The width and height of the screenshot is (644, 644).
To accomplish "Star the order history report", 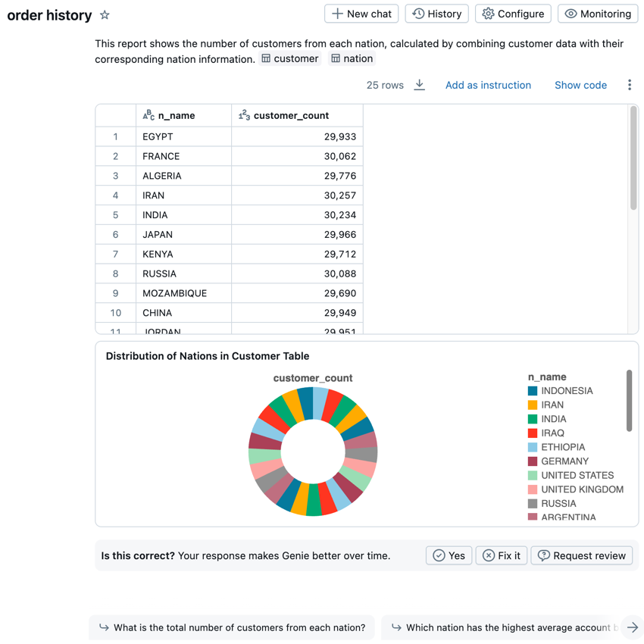I will (x=104, y=14).
